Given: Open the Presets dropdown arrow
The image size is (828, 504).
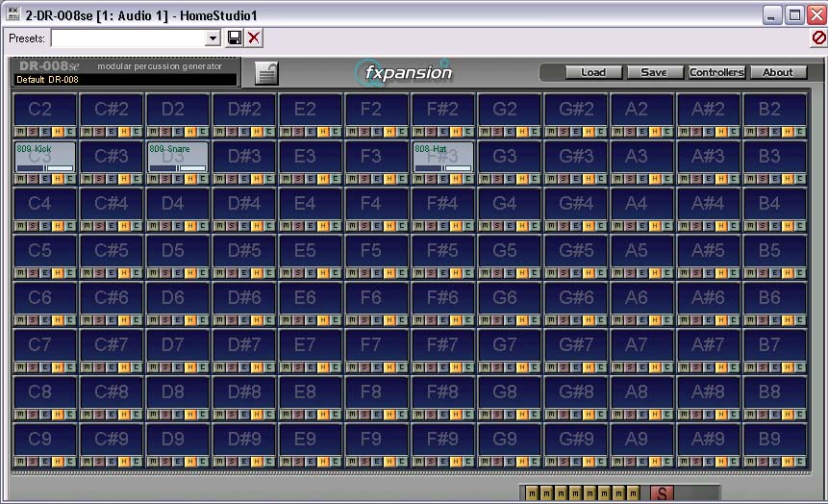Looking at the screenshot, I should 213,38.
